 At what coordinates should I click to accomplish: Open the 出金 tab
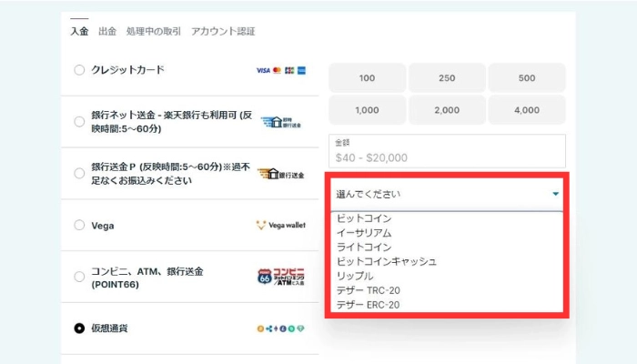coord(107,31)
